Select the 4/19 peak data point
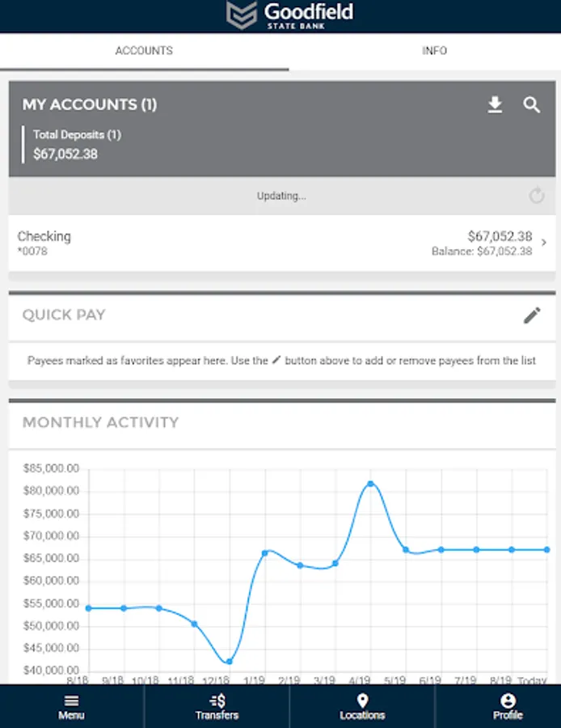Viewport: 561px width, 728px height. pos(370,484)
